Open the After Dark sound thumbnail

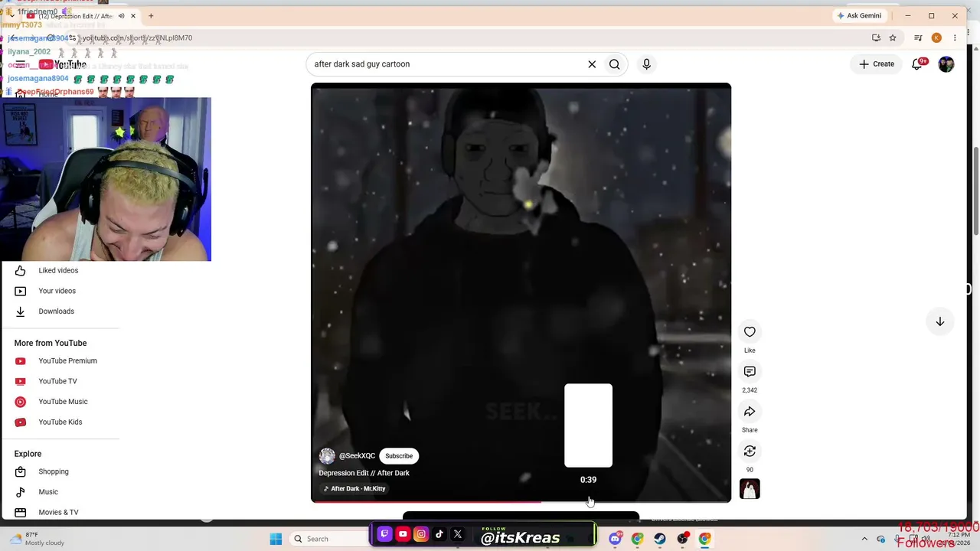tap(750, 489)
